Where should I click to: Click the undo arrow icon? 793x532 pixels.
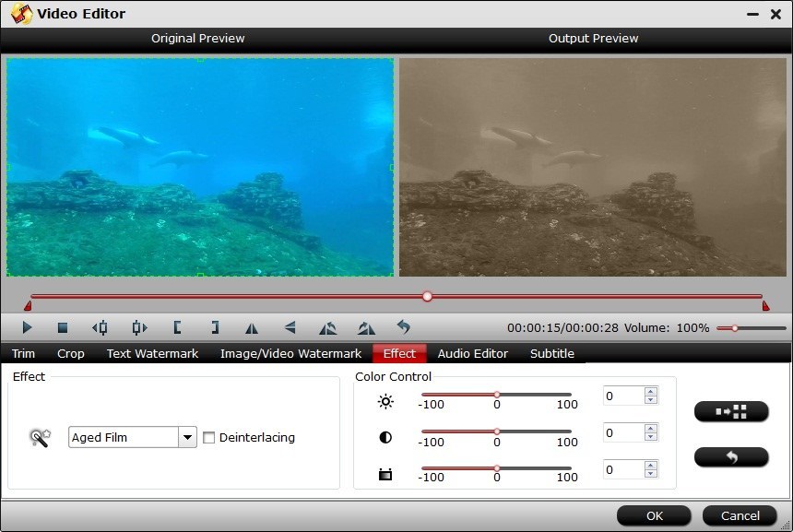tap(404, 327)
